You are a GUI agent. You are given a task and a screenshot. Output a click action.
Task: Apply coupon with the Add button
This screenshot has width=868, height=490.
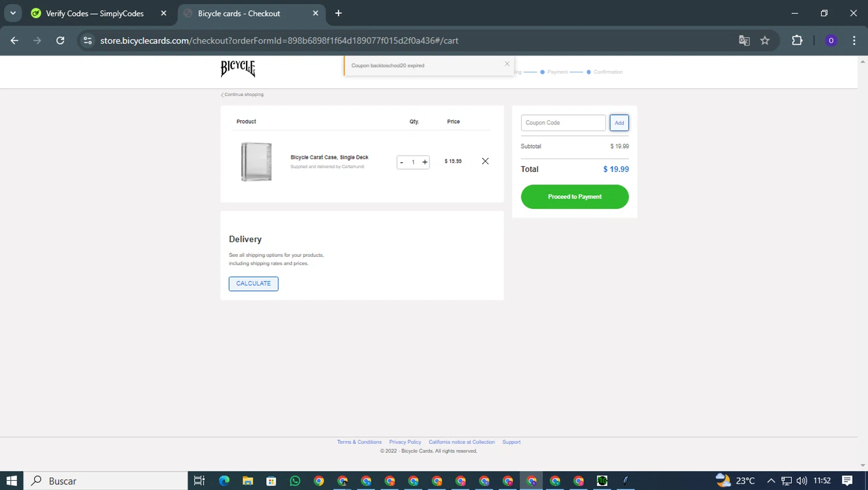coord(619,123)
